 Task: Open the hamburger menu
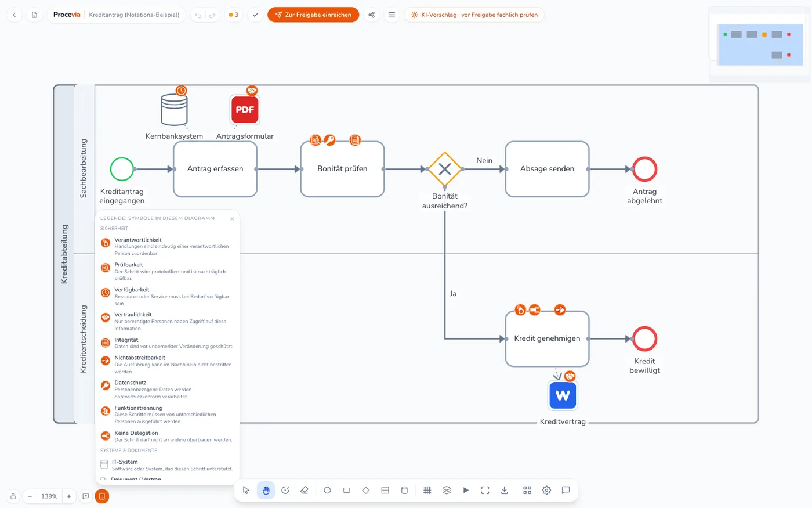coord(391,15)
